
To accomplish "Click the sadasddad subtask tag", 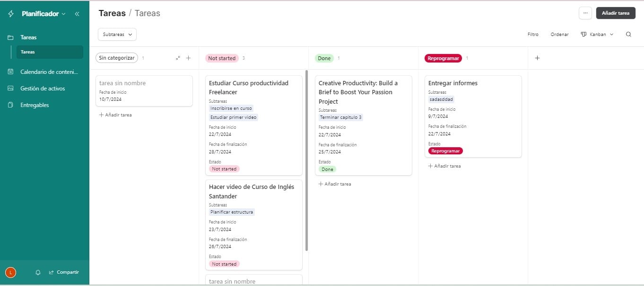I will point(442,99).
